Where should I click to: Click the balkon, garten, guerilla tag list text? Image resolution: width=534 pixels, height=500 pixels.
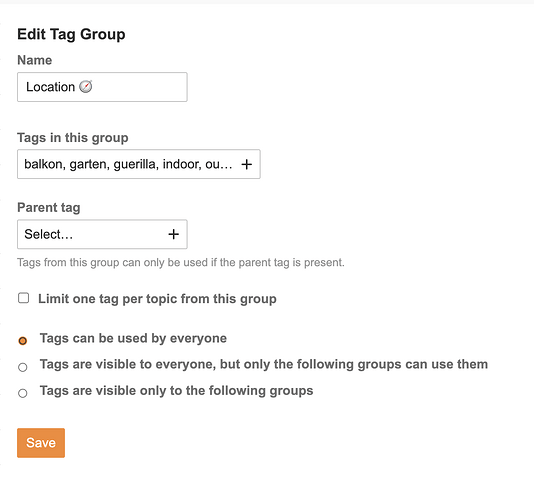click(x=128, y=164)
